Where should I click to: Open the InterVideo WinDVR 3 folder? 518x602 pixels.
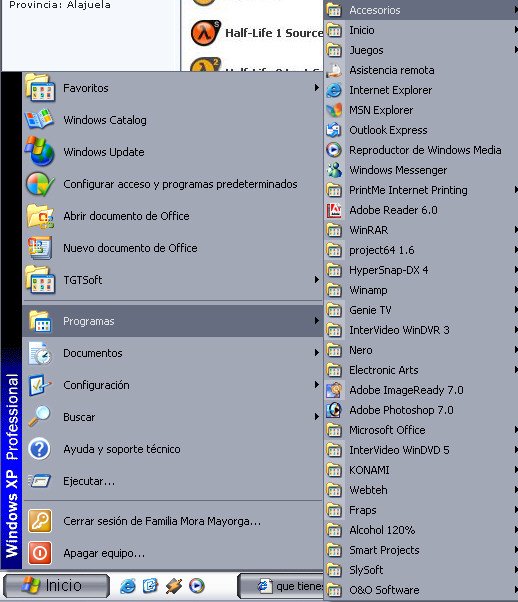[421, 330]
